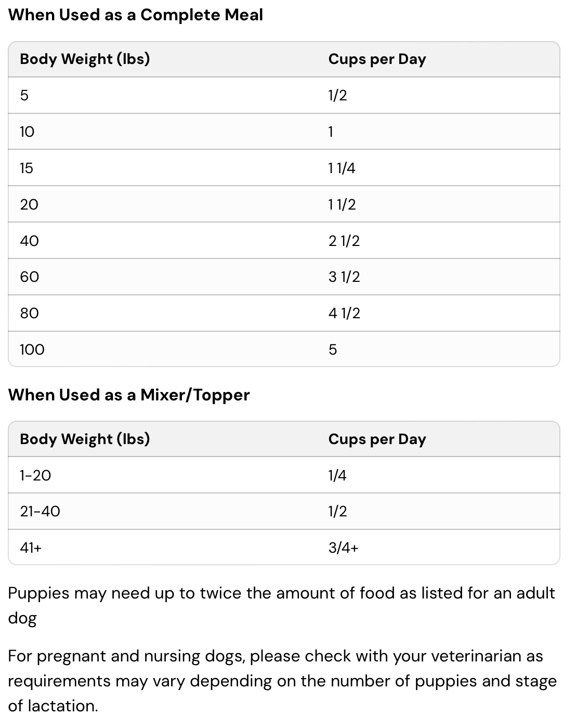Click the Cups per Day header in the Complete Meal table

point(377,59)
